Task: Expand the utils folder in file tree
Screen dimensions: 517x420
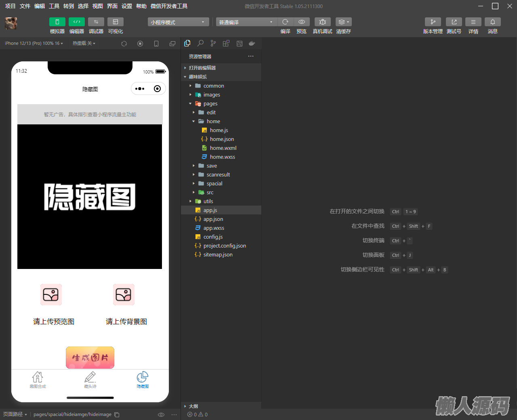Action: (x=208, y=201)
